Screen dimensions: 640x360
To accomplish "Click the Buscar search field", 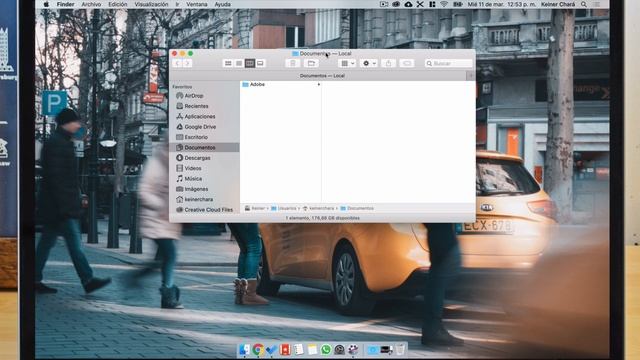I will click(449, 63).
